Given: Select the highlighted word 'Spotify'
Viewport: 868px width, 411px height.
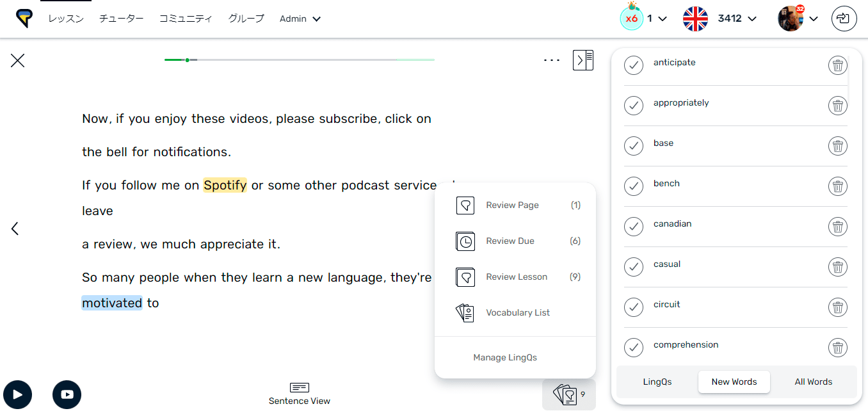Looking at the screenshot, I should pos(225,185).
